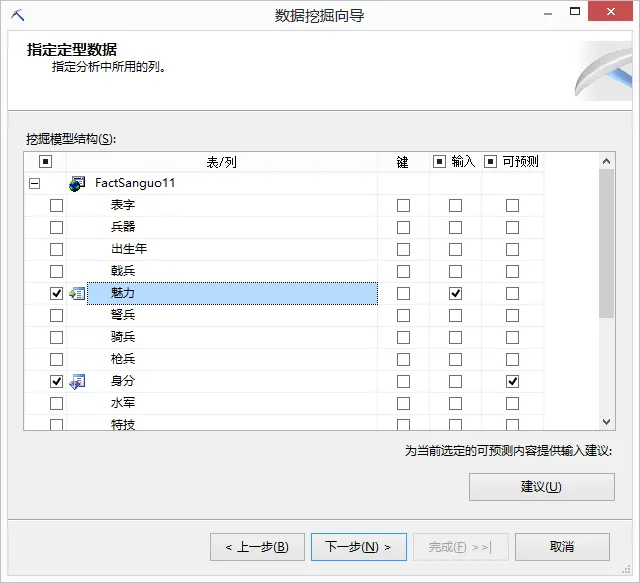Screen dimensions: 640x583
Task: Click the 键 column header
Action: tap(403, 162)
